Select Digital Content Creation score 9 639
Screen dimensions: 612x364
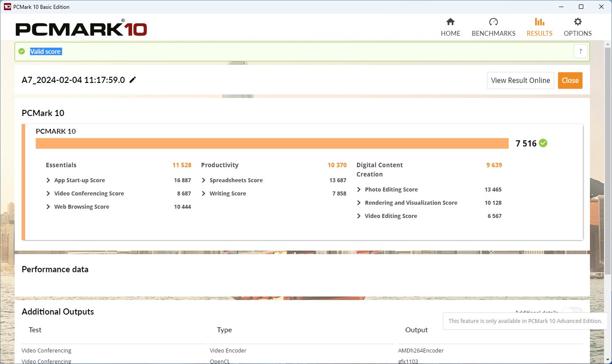pyautogui.click(x=494, y=165)
